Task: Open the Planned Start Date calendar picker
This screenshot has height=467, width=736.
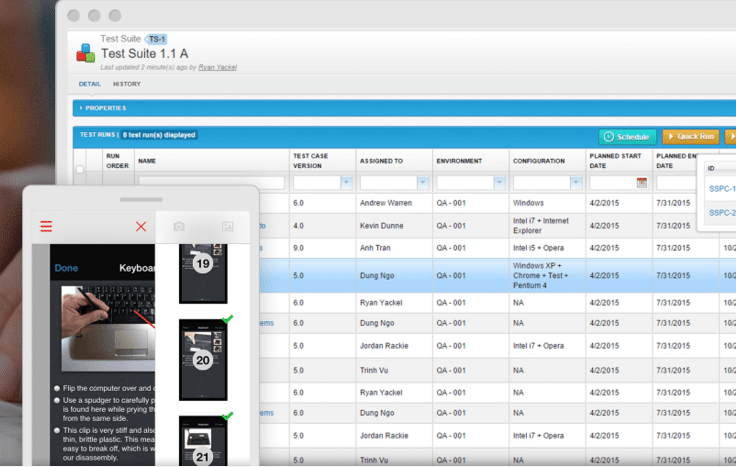Action: pyautogui.click(x=642, y=183)
